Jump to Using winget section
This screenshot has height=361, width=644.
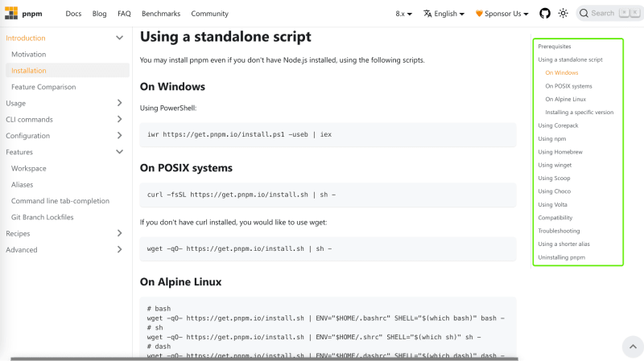point(555,165)
